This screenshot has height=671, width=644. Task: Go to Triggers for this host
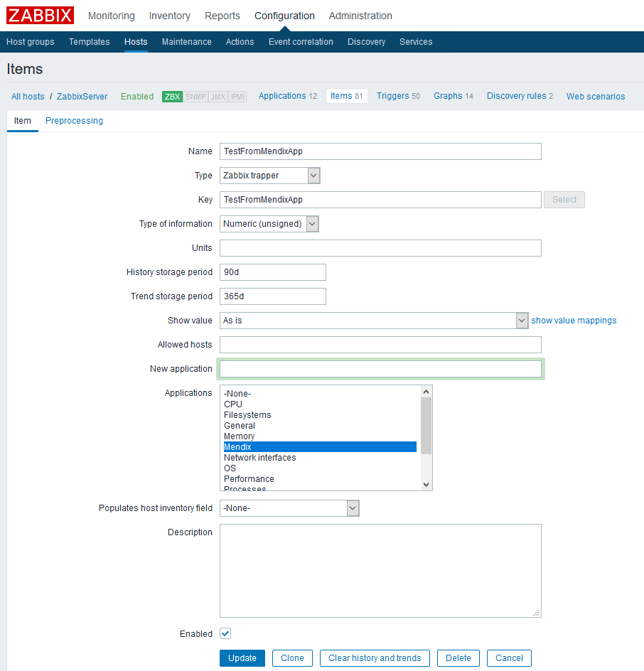point(393,96)
